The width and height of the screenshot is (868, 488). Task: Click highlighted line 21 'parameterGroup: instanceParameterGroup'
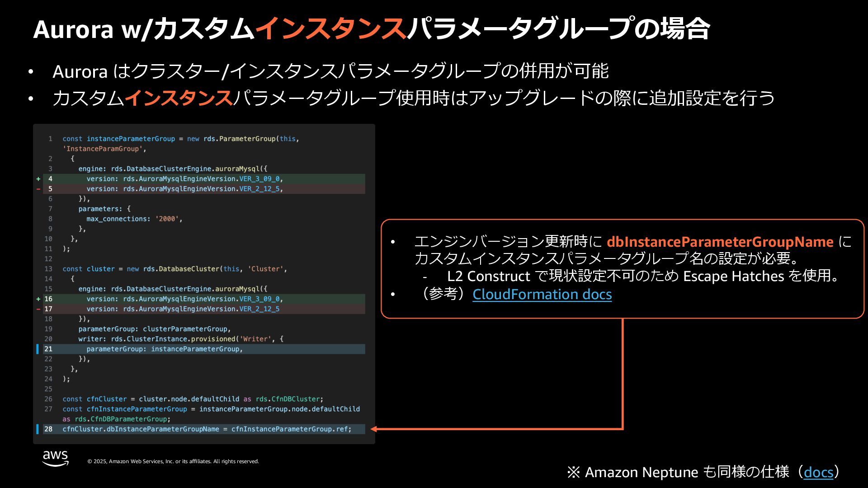[x=204, y=349]
